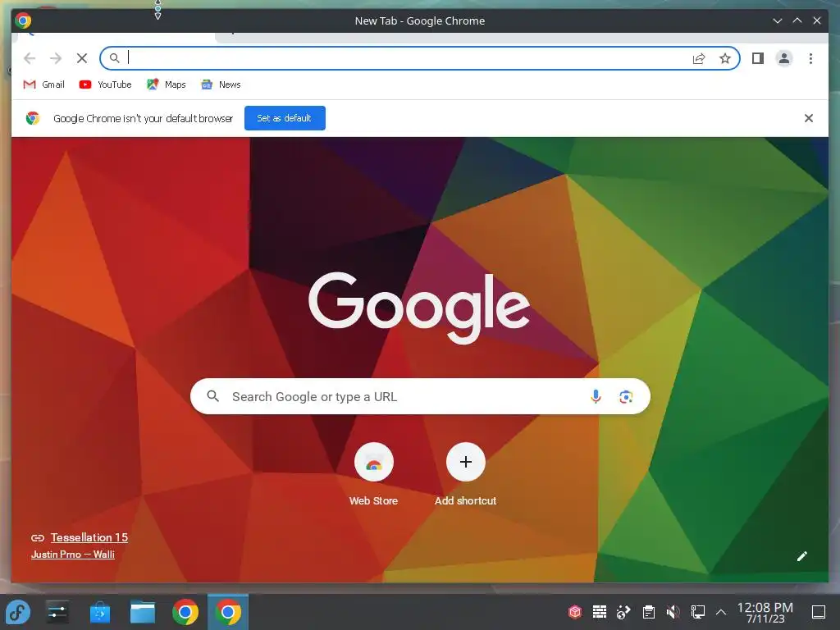
Task: Click Set as default button
Action: tap(285, 118)
